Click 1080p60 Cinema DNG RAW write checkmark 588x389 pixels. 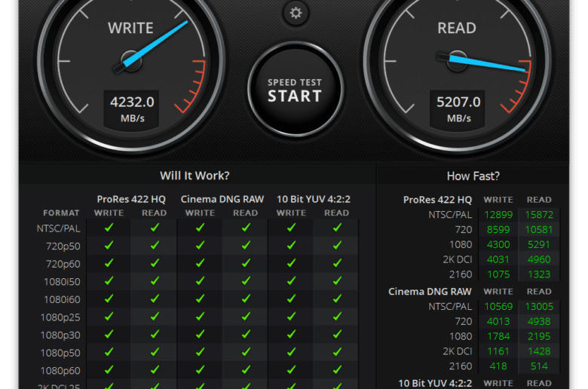pos(201,370)
